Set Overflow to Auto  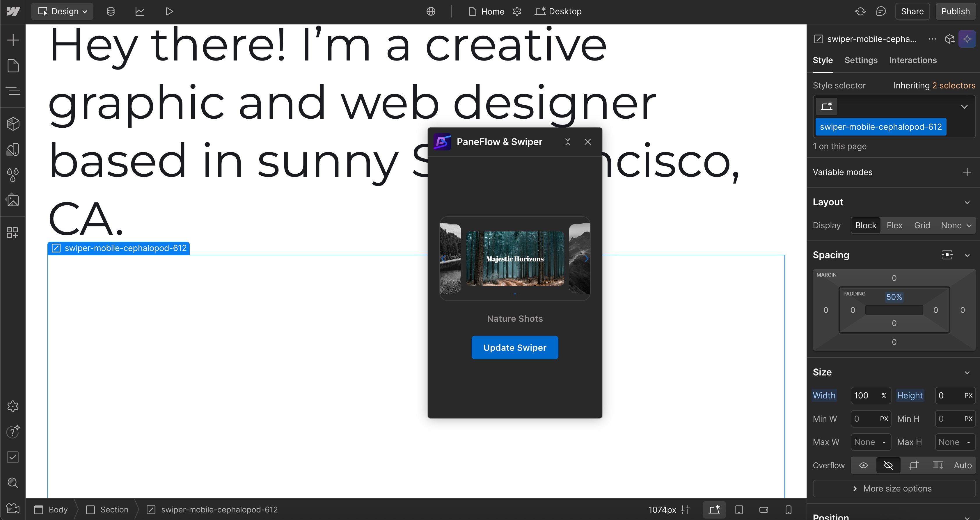(963, 465)
